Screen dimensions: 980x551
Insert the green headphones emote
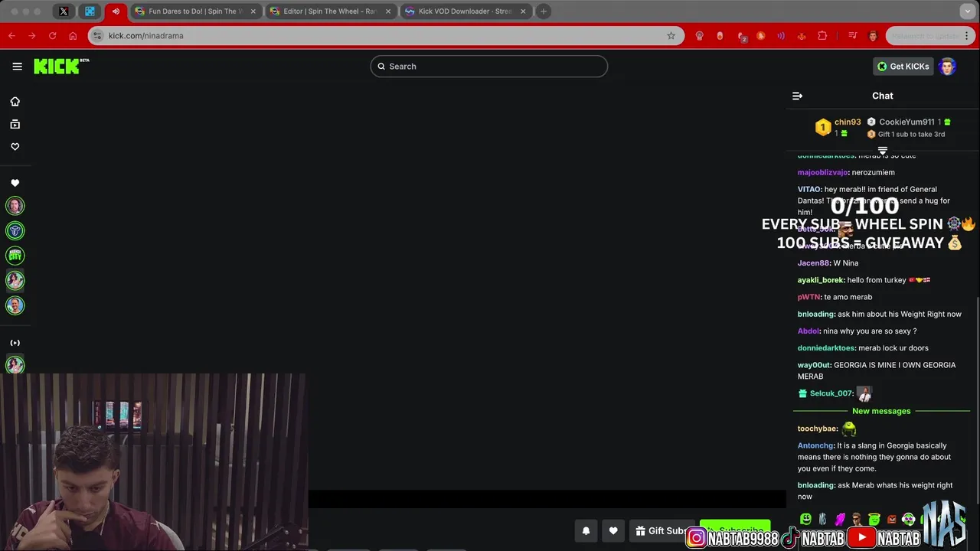[x=908, y=520]
